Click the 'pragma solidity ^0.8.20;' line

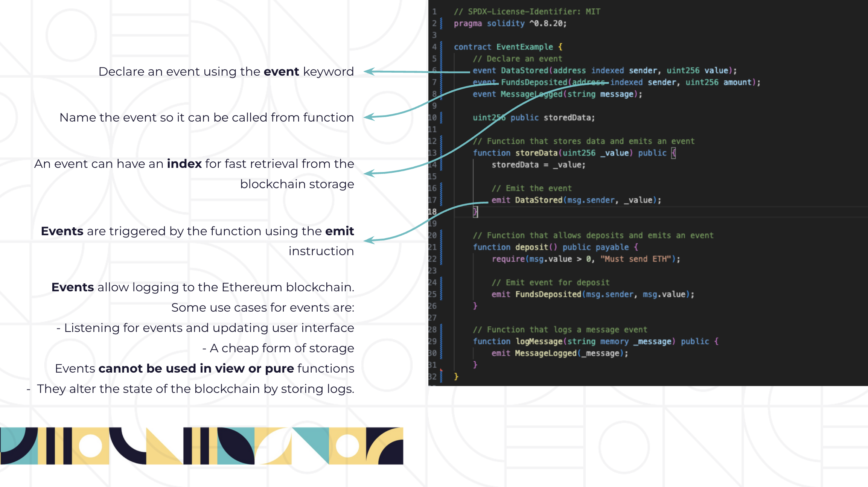pyautogui.click(x=510, y=23)
